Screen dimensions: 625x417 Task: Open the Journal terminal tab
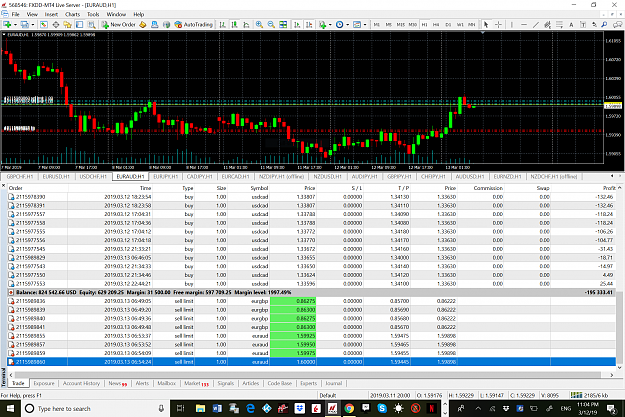(x=334, y=383)
